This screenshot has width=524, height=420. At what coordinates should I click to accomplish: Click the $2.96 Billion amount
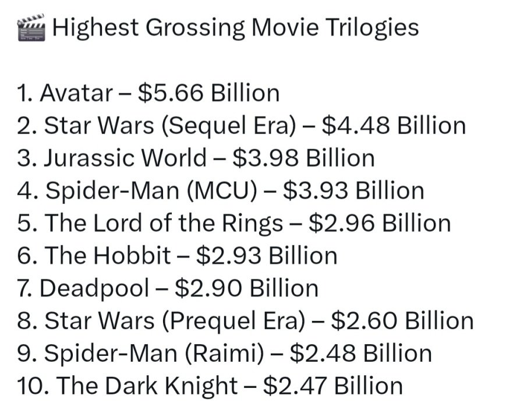point(380,224)
